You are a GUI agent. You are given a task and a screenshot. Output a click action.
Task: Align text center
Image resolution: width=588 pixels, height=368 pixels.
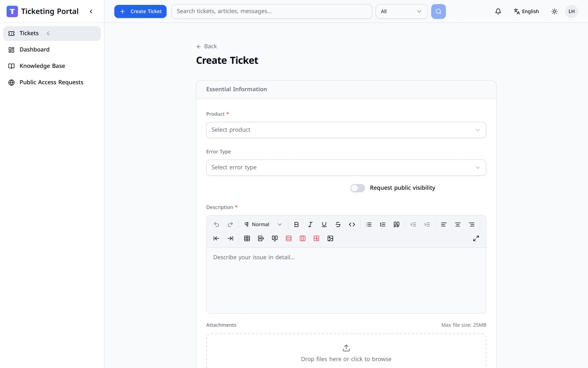coord(458,224)
